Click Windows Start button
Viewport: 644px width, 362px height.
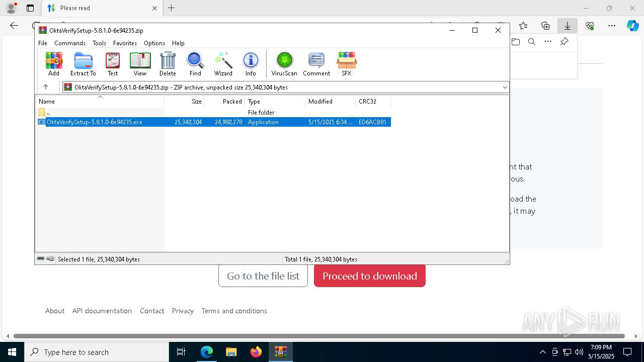click(12, 352)
